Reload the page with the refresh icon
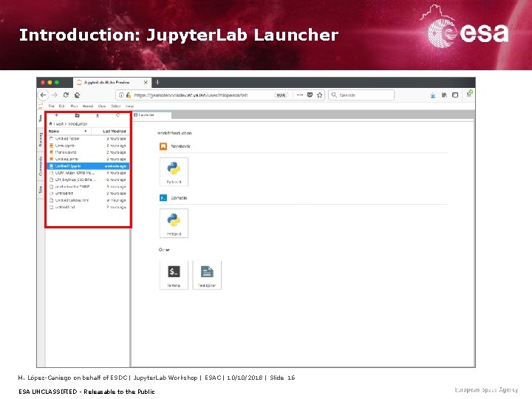This screenshot has width=532, height=399. click(66, 95)
